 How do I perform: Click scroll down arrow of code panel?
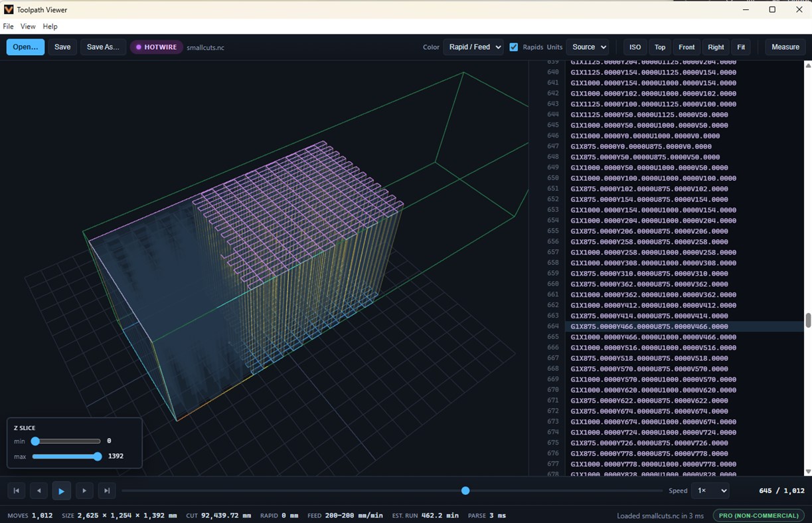click(x=808, y=471)
